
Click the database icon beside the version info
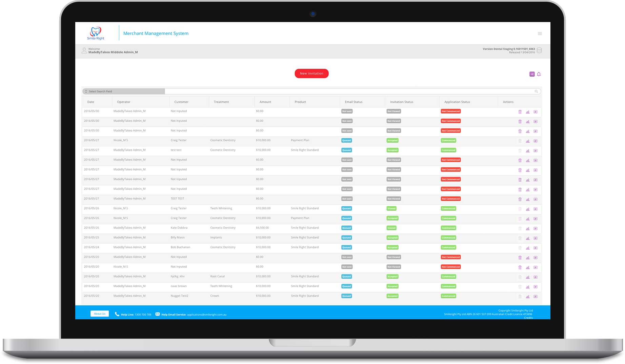[x=539, y=50]
